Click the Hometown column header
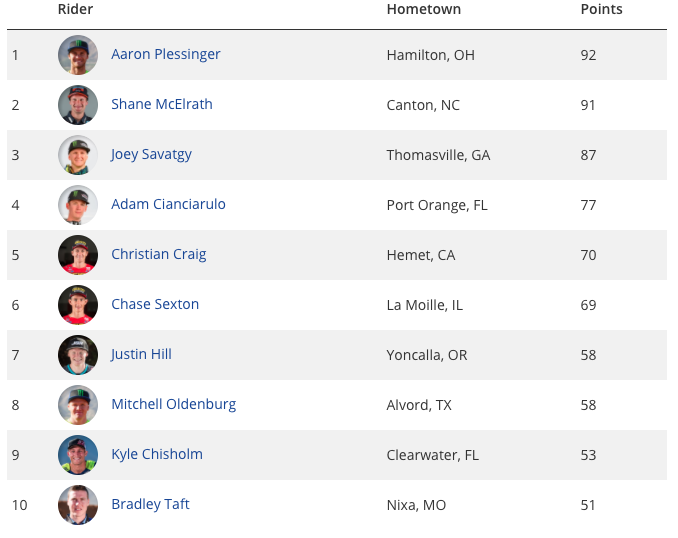This screenshot has width=678, height=538. point(424,9)
